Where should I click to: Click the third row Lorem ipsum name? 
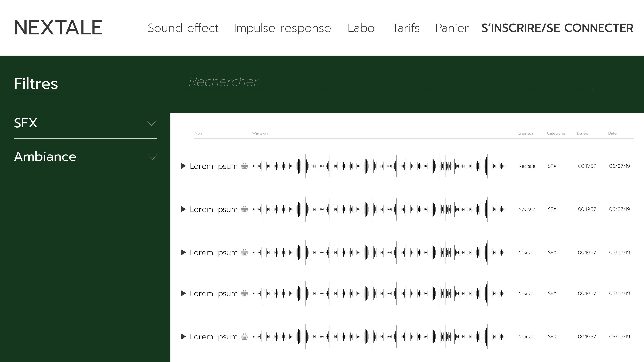tap(214, 253)
